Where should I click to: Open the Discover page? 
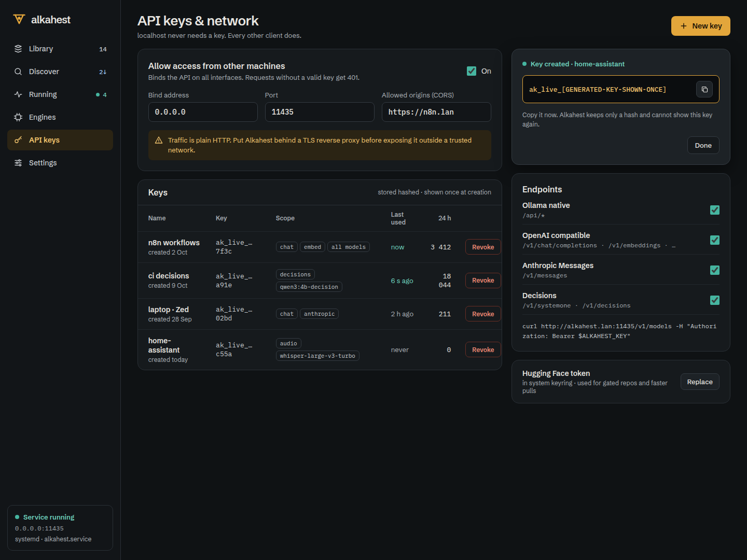click(x=60, y=72)
